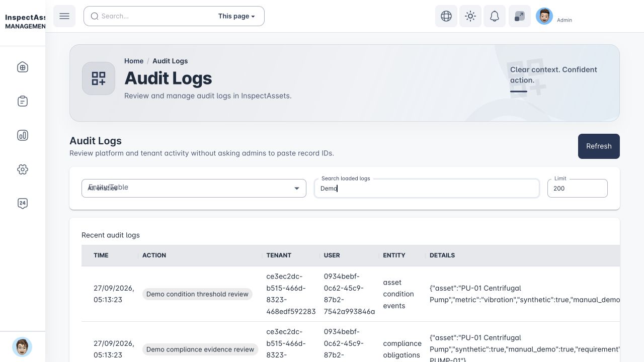644x362 pixels.
Task: Click Demo condition threshold review badge
Action: [197, 294]
